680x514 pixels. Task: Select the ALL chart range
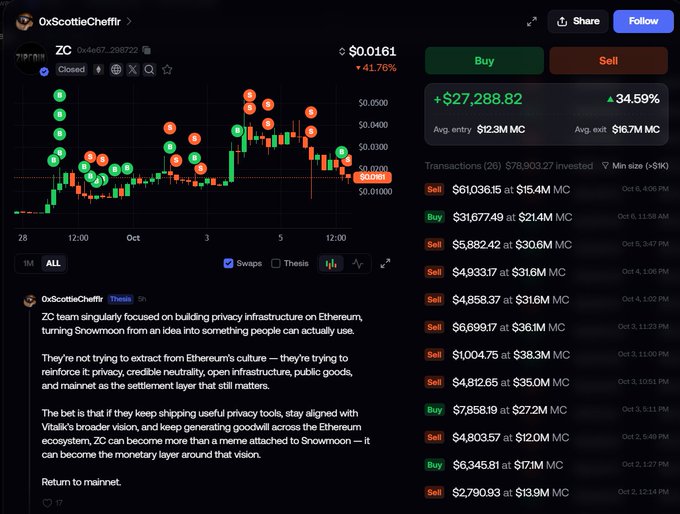(53, 263)
